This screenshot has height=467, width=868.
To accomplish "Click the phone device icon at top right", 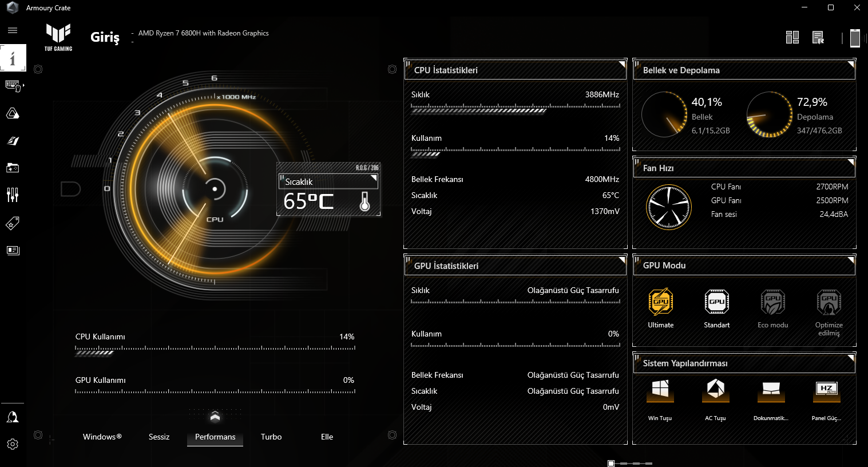I will [x=855, y=37].
